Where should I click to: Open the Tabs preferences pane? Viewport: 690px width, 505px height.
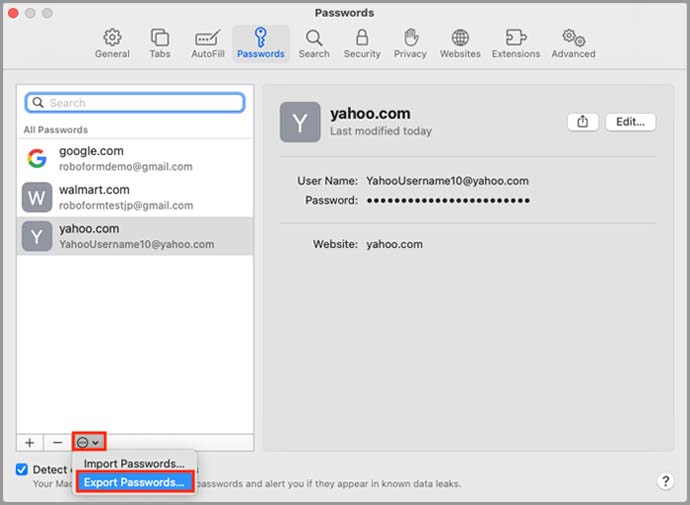click(x=160, y=44)
